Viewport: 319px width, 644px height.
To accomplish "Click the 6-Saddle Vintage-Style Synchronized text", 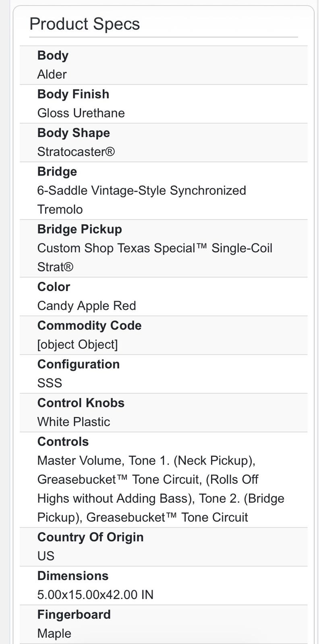I will 141,190.
